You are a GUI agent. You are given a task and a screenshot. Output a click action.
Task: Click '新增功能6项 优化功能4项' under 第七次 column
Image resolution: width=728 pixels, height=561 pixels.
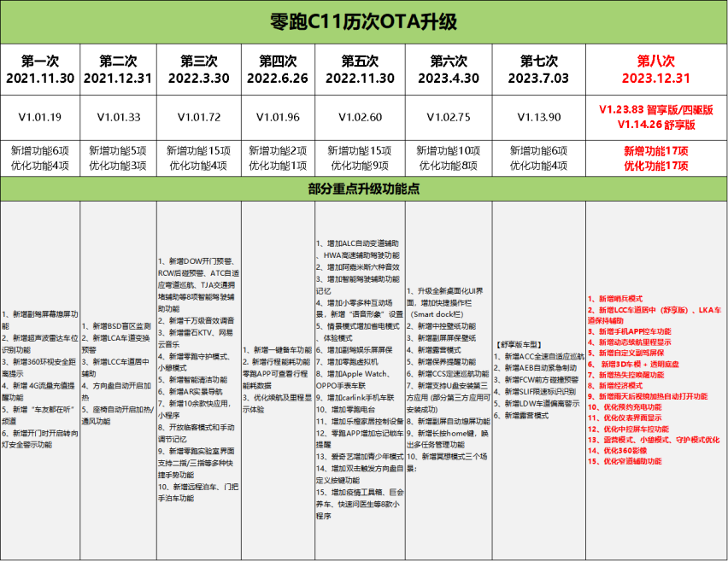tap(538, 158)
